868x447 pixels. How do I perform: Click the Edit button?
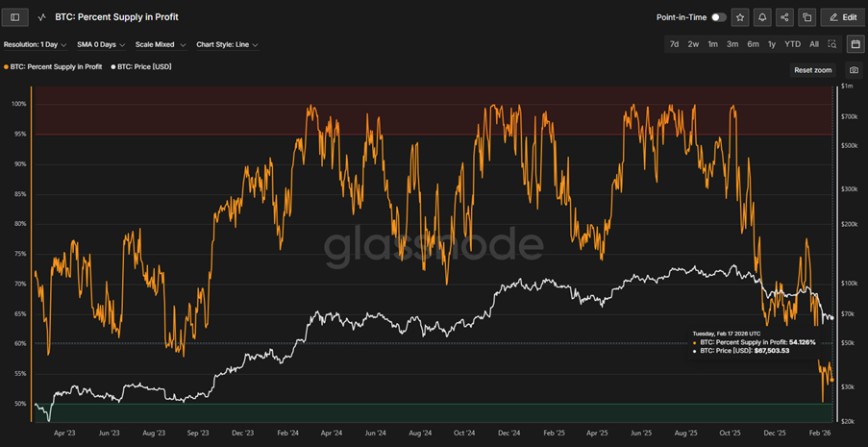843,17
